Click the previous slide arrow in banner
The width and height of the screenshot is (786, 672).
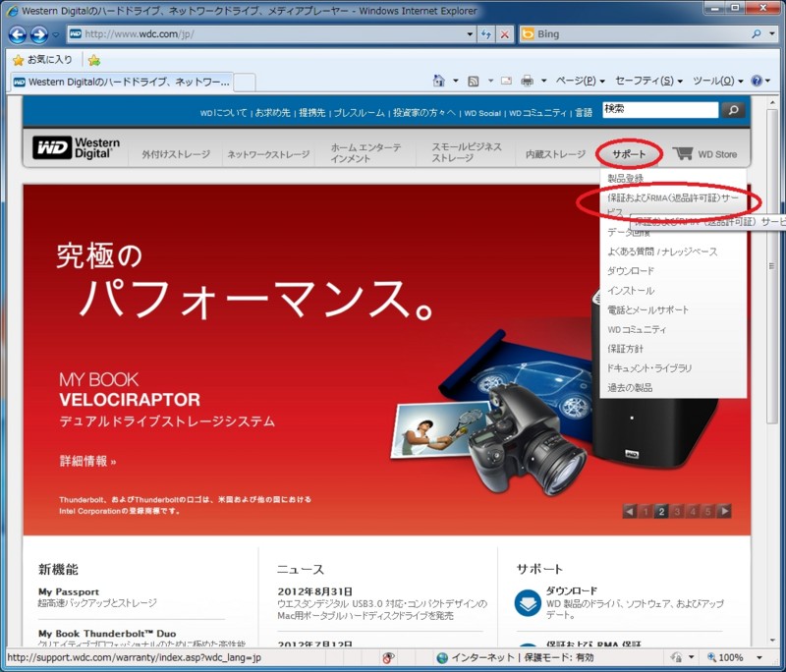click(630, 511)
